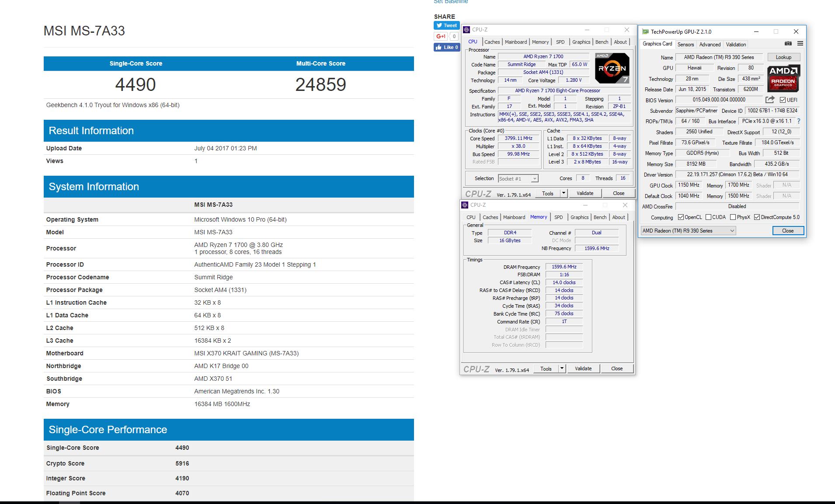Click the Set Baseline link
The width and height of the screenshot is (835, 504).
tap(451, 2)
